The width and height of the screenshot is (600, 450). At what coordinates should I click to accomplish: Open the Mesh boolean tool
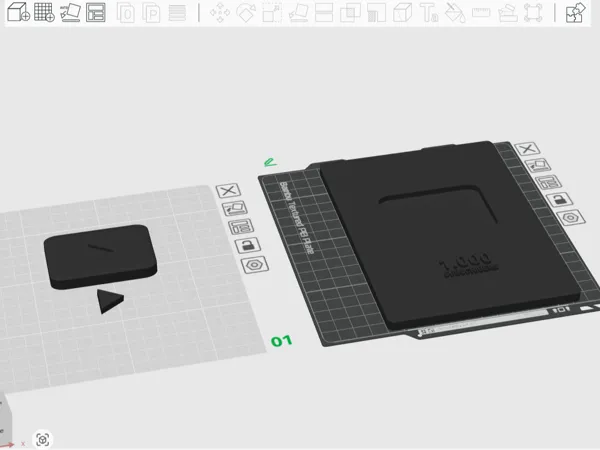coord(350,13)
